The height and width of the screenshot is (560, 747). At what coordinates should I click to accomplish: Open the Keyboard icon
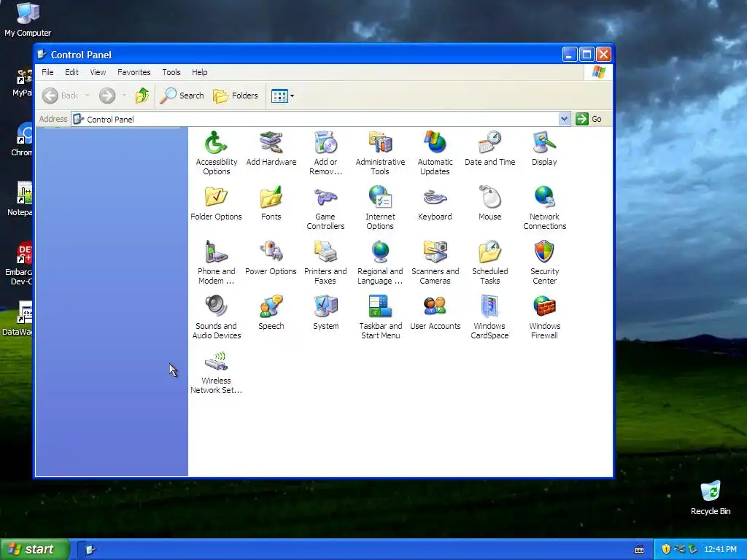(435, 203)
